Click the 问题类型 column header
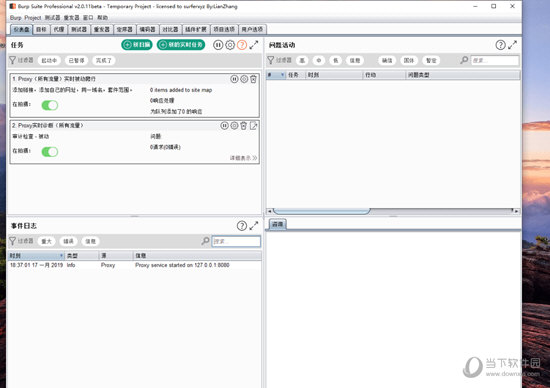550x388 pixels. [x=463, y=75]
